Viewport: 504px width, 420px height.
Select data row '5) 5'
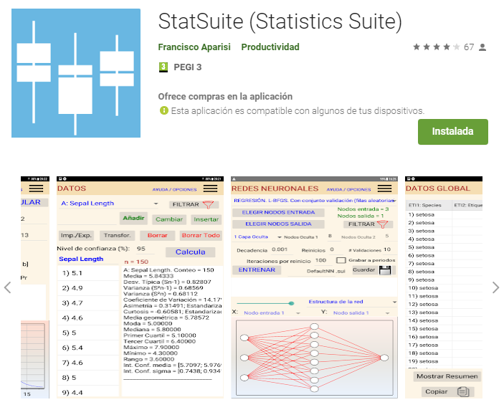pyautogui.click(x=88, y=333)
